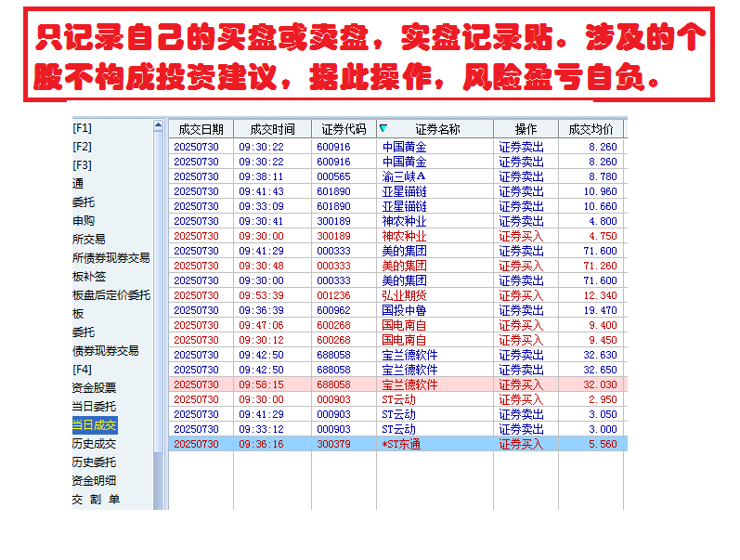
Task: Select 美的集团 row at 09:41:29
Action: coord(397,251)
